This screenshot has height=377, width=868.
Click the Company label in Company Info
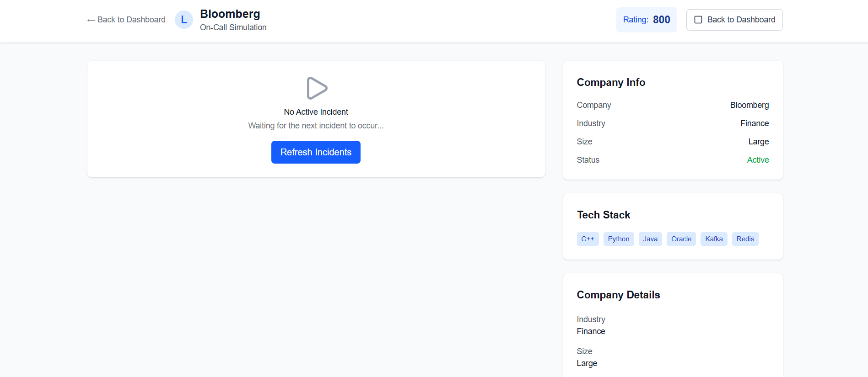[x=594, y=105]
